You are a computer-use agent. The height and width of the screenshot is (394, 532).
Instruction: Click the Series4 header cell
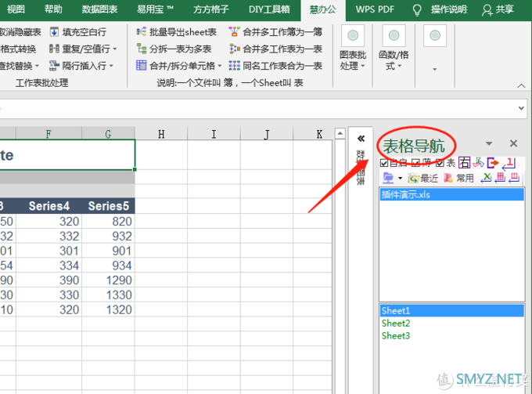49,206
